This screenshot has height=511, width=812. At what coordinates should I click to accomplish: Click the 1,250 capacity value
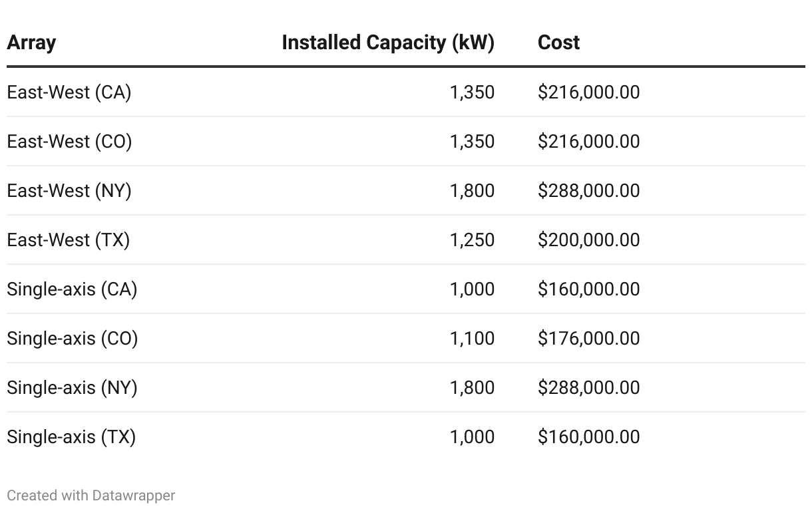tap(472, 240)
